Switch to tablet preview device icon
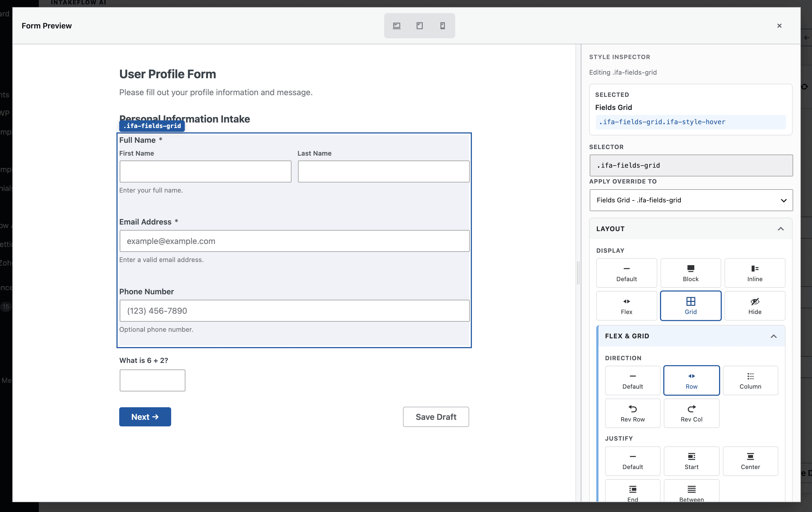 [x=419, y=26]
